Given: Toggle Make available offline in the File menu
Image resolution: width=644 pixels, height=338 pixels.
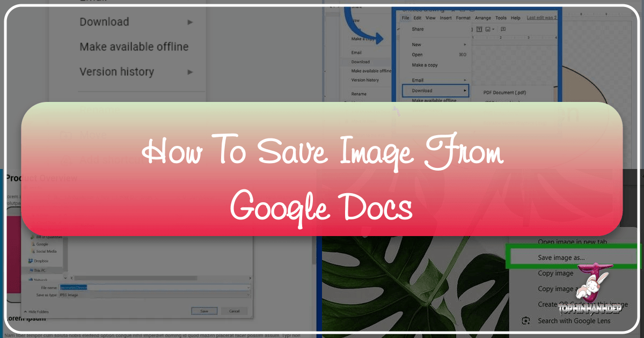Looking at the screenshot, I should point(134,47).
